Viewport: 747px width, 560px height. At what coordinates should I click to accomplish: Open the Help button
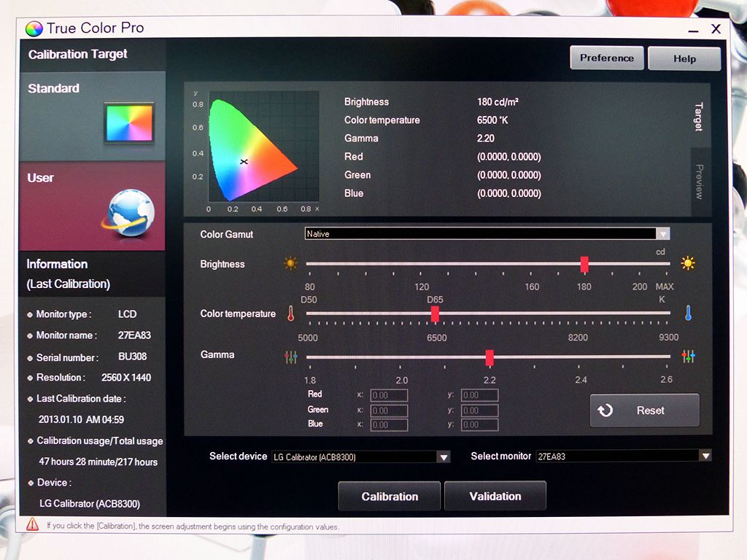click(x=684, y=58)
